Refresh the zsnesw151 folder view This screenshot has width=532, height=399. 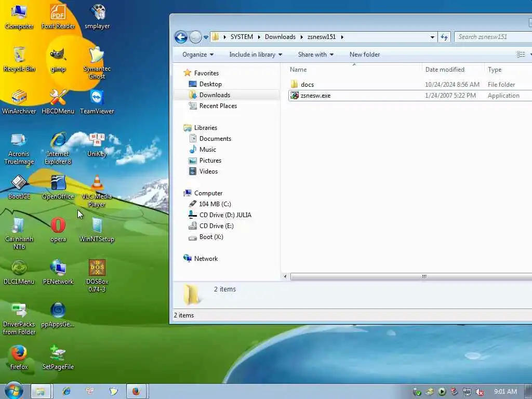coord(444,37)
